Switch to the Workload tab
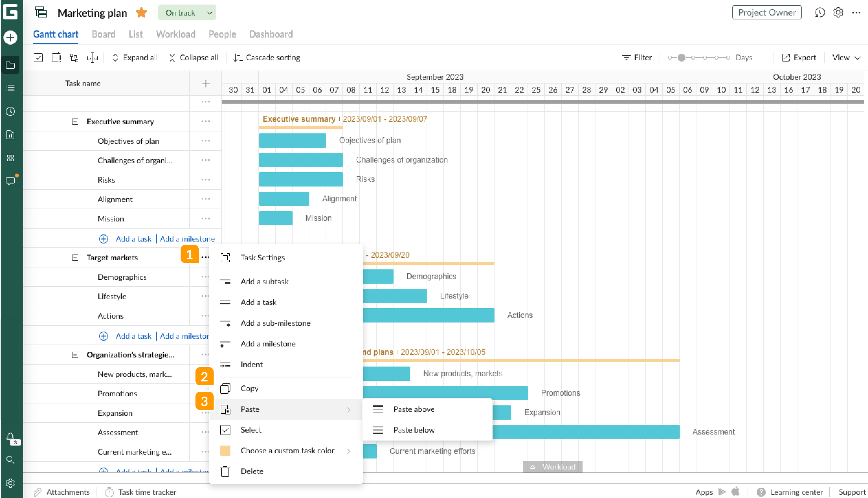 pos(175,34)
